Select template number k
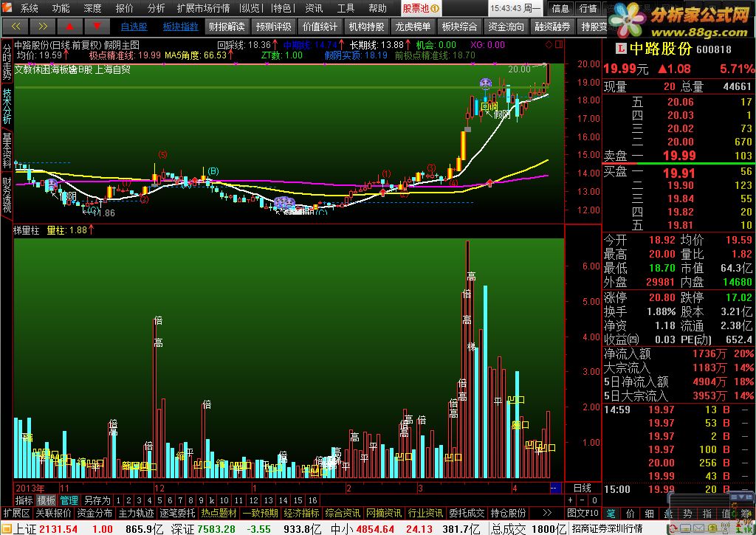Image resolution: width=756 pixels, height=535 pixels. point(212,500)
